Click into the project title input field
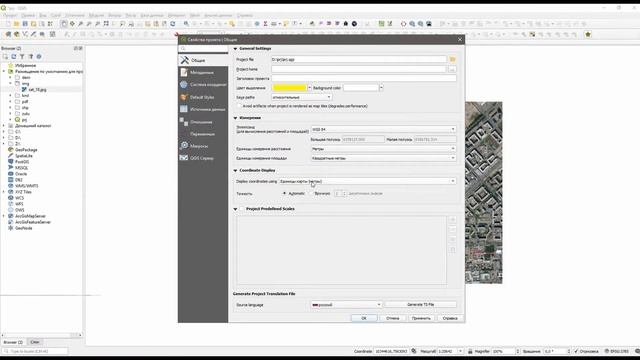Screen dimensions: 640x360 tap(364, 78)
